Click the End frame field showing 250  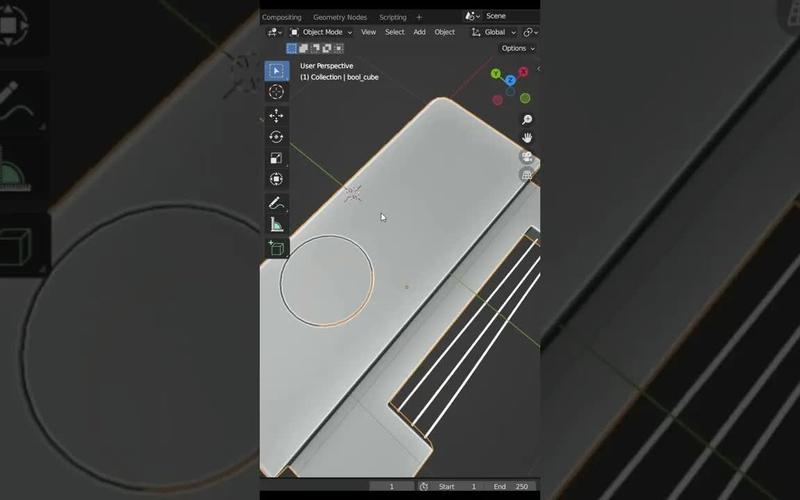pyautogui.click(x=510, y=487)
